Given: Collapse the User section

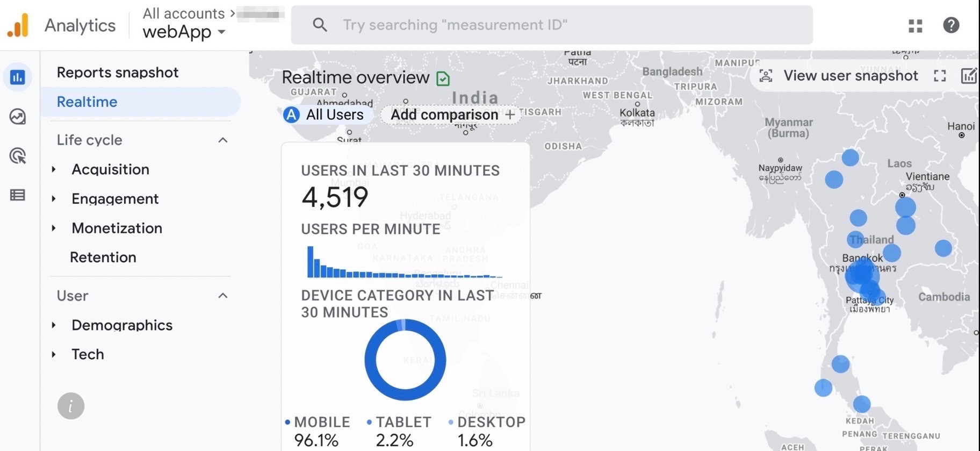Looking at the screenshot, I should pyautogui.click(x=223, y=296).
